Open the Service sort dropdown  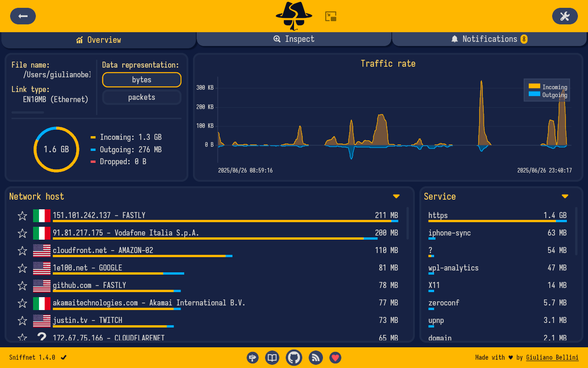click(x=565, y=196)
